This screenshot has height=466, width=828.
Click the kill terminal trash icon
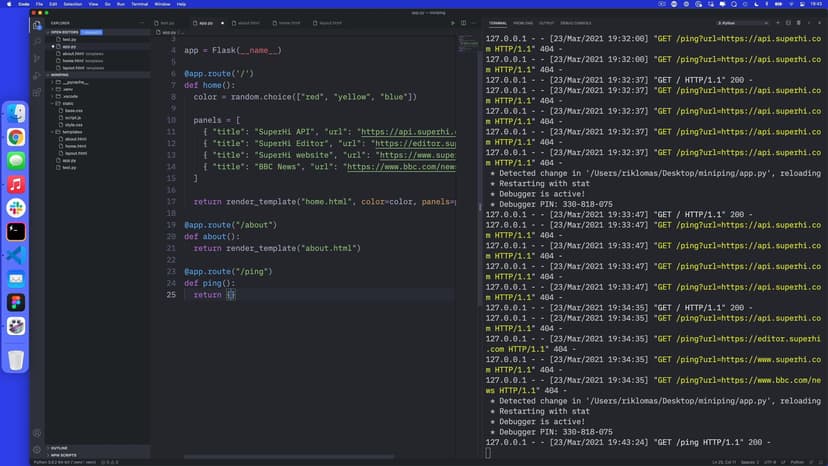799,22
